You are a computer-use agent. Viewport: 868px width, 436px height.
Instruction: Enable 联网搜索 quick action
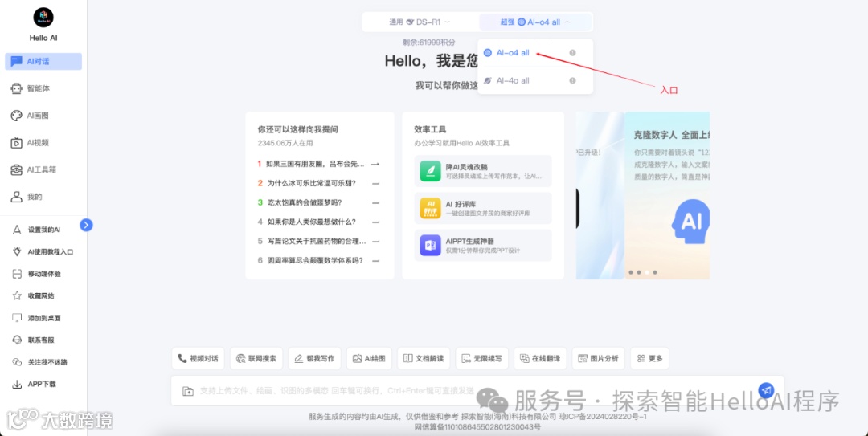(x=256, y=359)
